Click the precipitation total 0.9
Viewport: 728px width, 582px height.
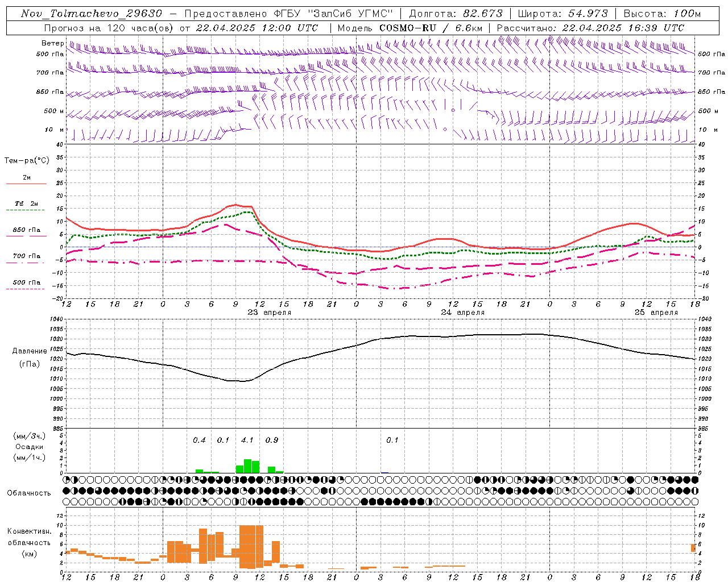pos(272,440)
